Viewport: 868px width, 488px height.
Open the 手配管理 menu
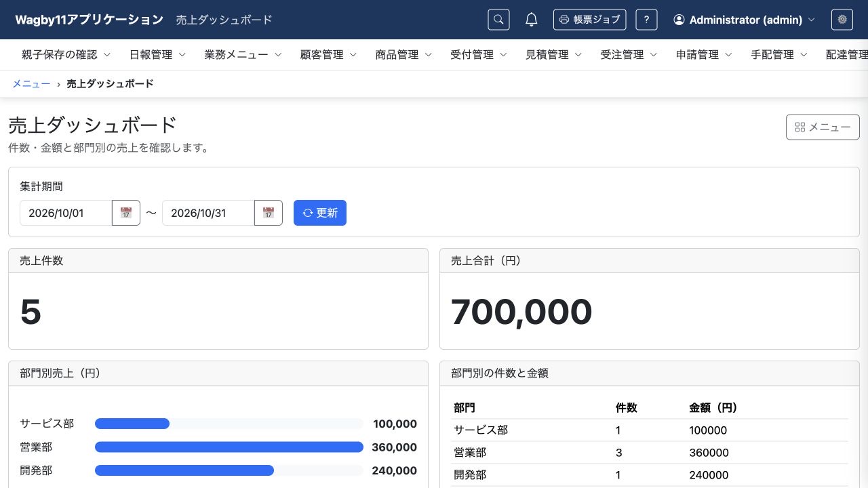click(x=780, y=55)
